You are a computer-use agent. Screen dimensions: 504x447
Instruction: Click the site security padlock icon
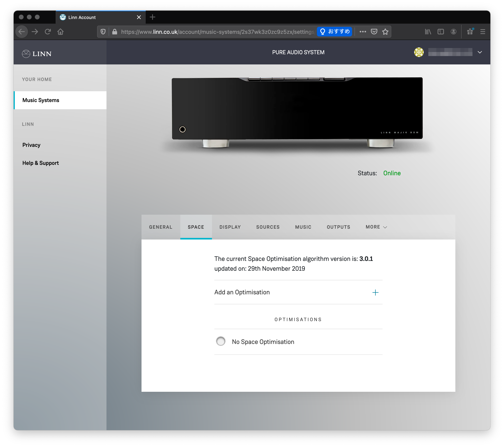[115, 32]
